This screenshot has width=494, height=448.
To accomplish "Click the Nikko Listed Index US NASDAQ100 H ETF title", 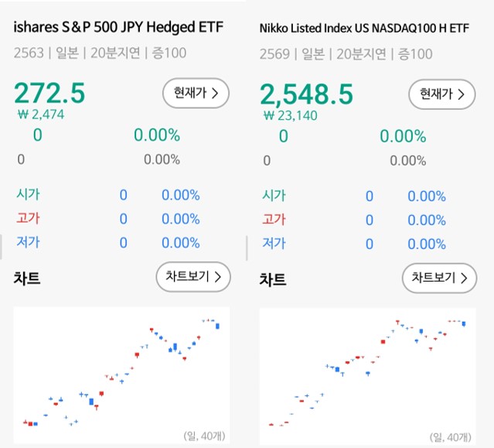I will tap(364, 29).
